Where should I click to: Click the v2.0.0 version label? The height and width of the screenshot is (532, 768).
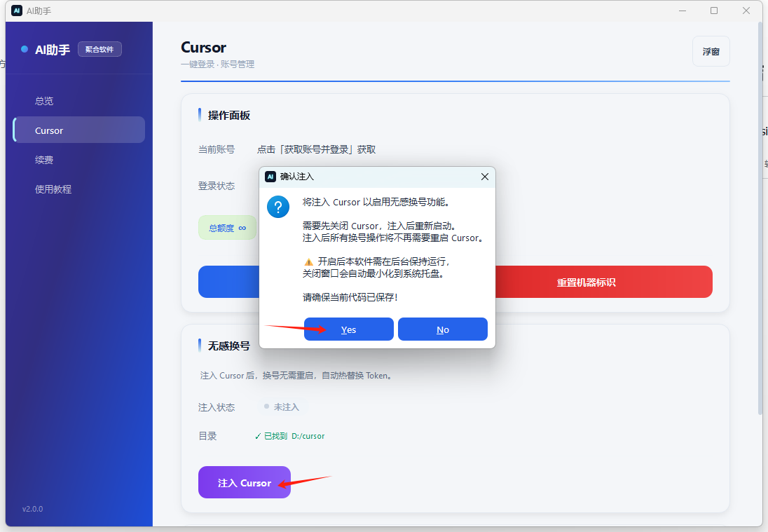point(32,509)
